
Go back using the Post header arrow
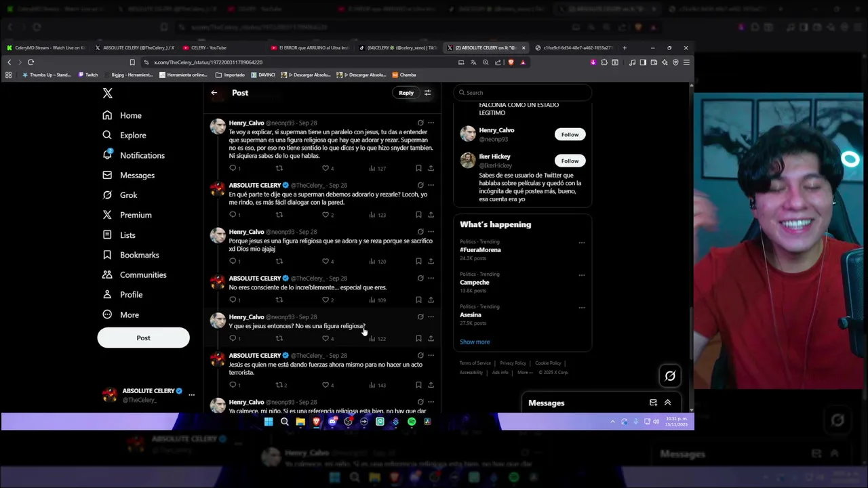pos(214,93)
